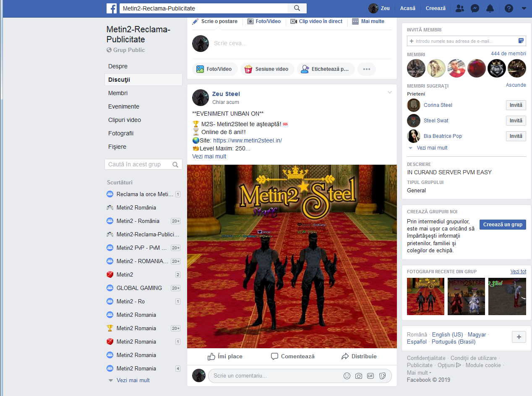Select Clip video în direct tab
This screenshot has height=396, width=532.
[317, 21]
